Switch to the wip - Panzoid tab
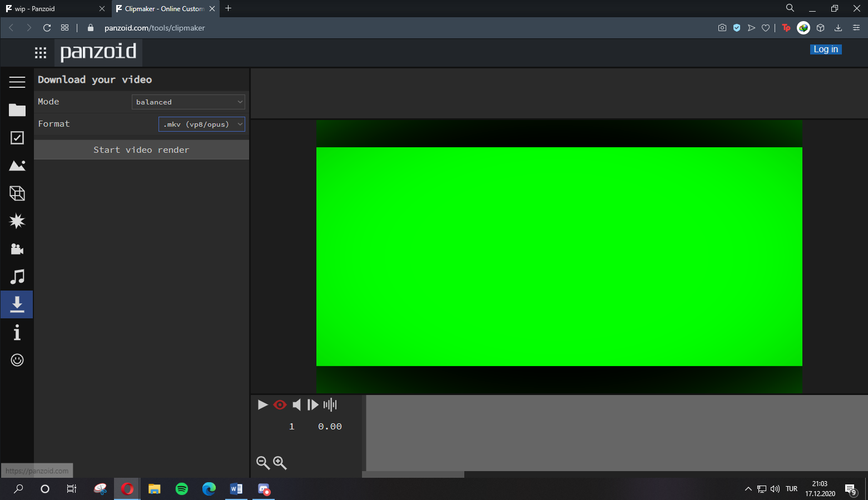Screen dimensions: 868x500 [x=54, y=8]
